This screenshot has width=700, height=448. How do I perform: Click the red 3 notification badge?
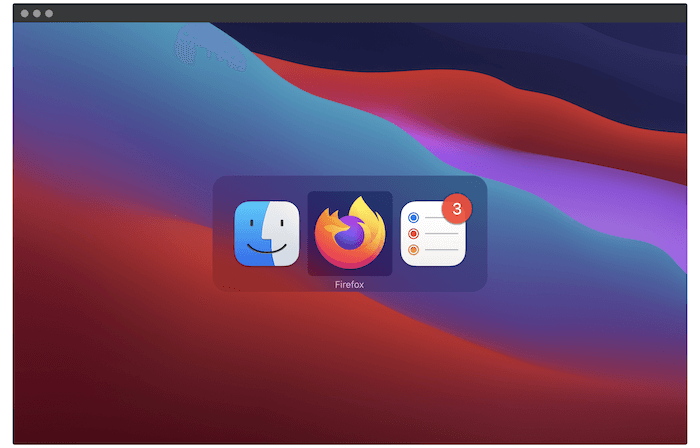tap(457, 208)
